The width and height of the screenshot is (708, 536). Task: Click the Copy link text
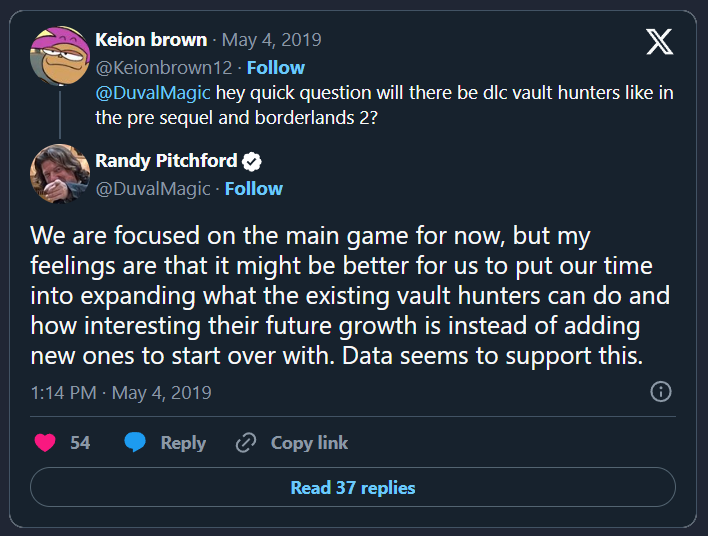308,443
